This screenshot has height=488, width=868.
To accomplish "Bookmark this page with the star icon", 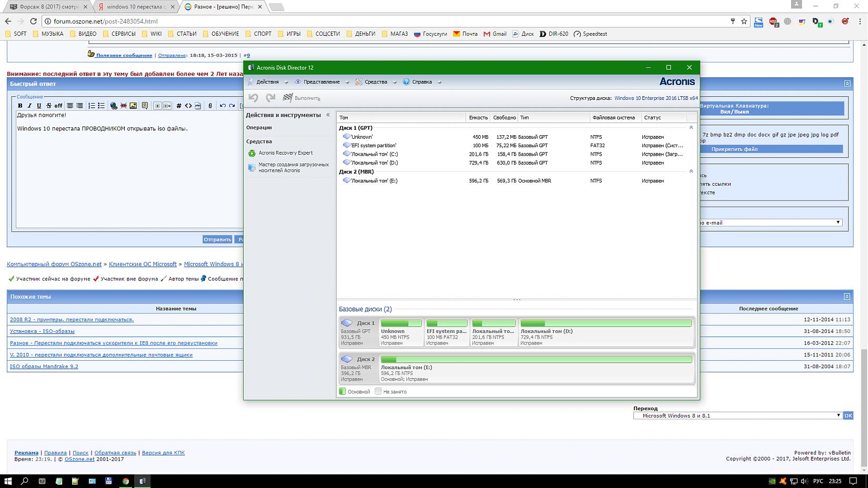I will pos(744,21).
